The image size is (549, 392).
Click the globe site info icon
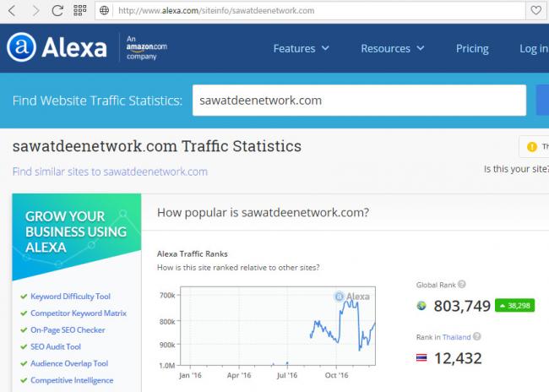(x=104, y=10)
